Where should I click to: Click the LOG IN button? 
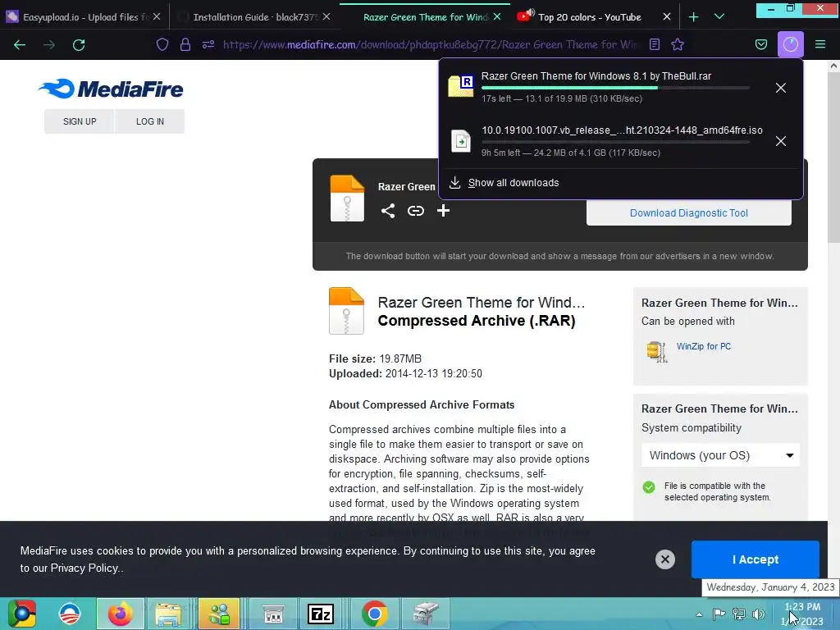point(150,121)
